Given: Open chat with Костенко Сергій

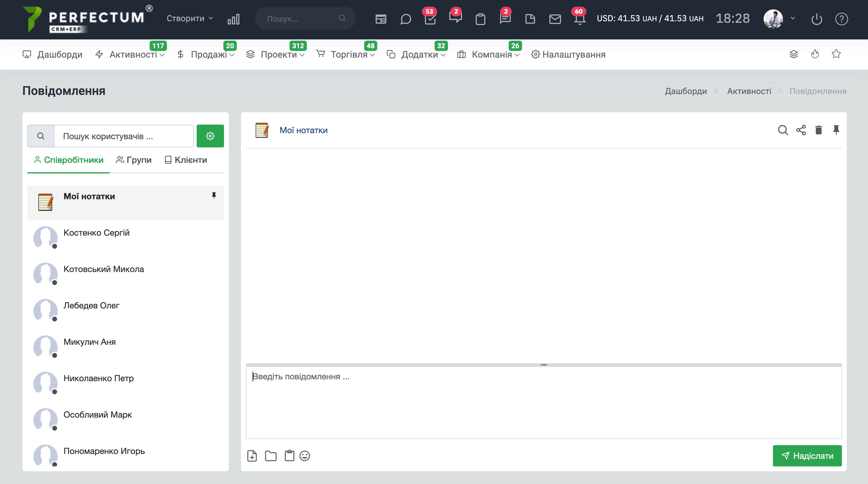Looking at the screenshot, I should click(x=126, y=238).
